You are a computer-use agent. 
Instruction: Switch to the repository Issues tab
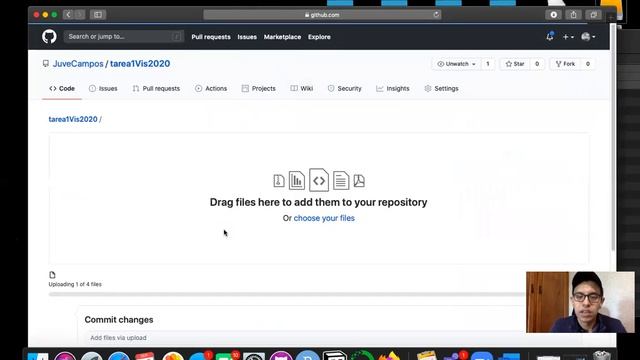(103, 89)
